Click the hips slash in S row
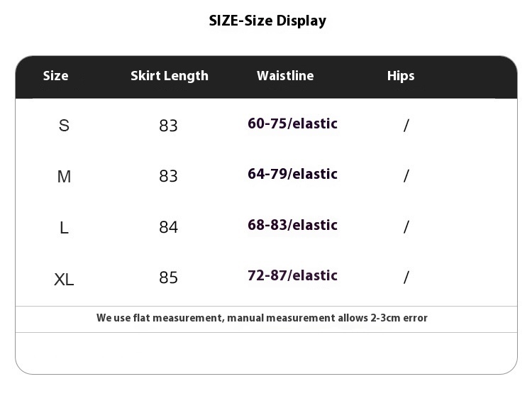Viewport: 532px width, 396px height. [x=406, y=126]
